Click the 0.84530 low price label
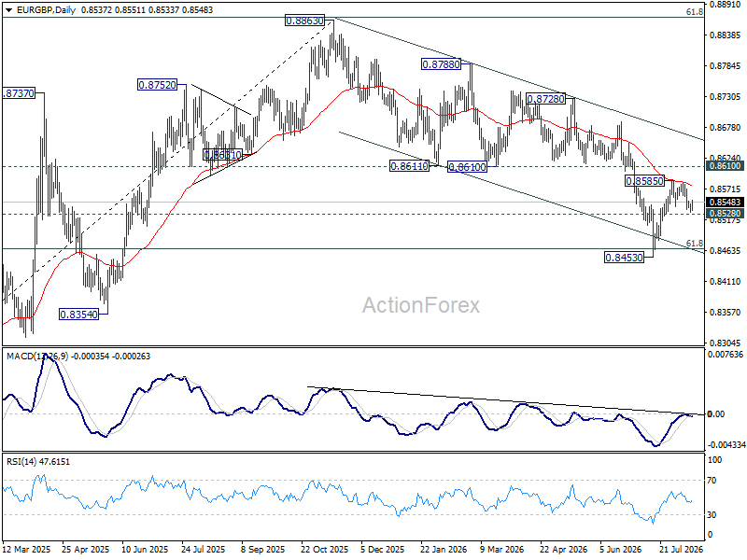 click(624, 258)
